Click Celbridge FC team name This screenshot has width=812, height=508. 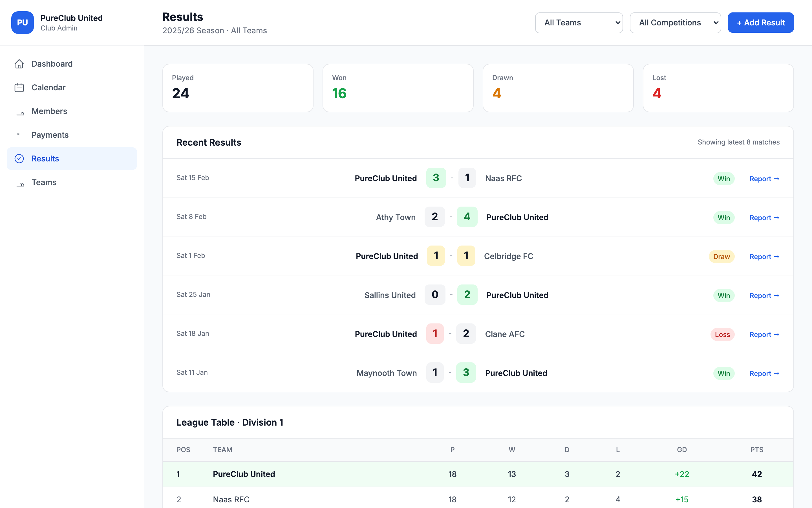(508, 256)
